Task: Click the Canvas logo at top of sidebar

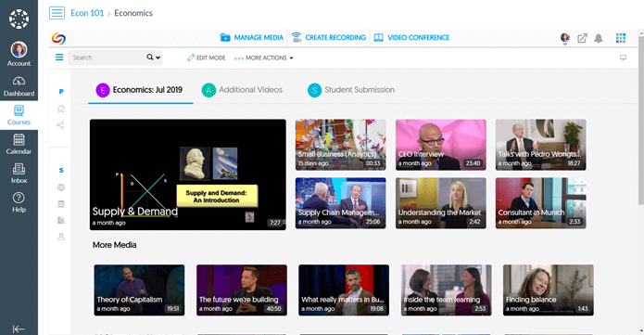Action: [x=19, y=19]
